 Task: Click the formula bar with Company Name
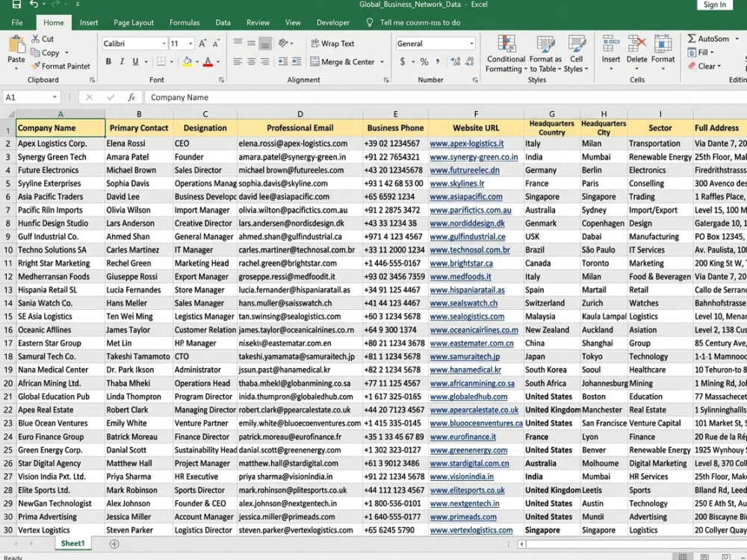click(x=445, y=97)
